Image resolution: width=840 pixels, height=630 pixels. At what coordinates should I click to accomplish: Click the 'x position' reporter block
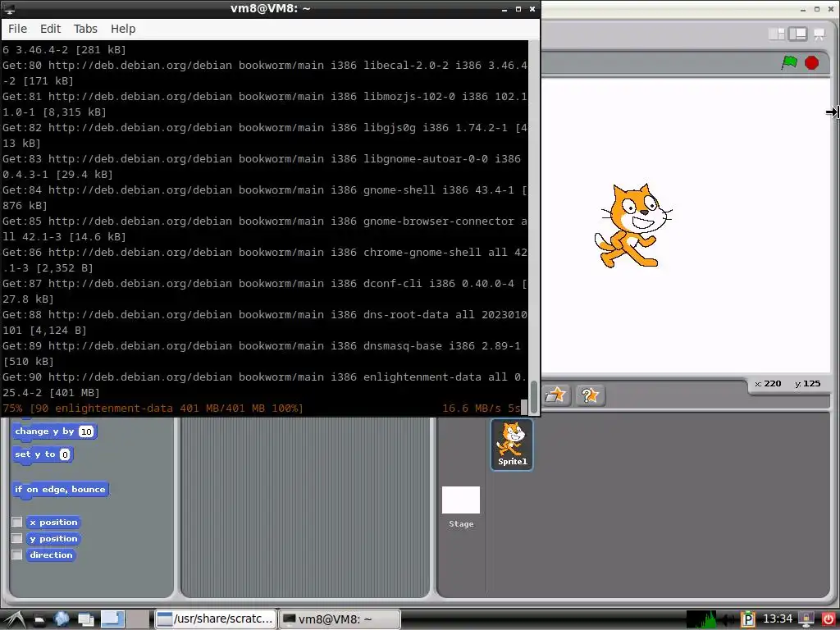[x=53, y=523]
